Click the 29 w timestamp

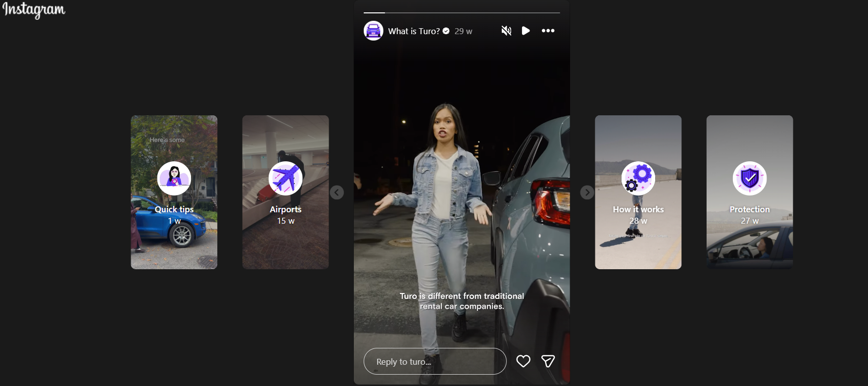tap(463, 31)
